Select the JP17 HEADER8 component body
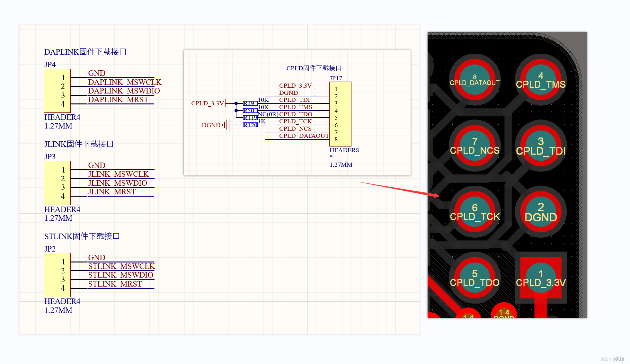This screenshot has width=630, height=364. coord(340,114)
